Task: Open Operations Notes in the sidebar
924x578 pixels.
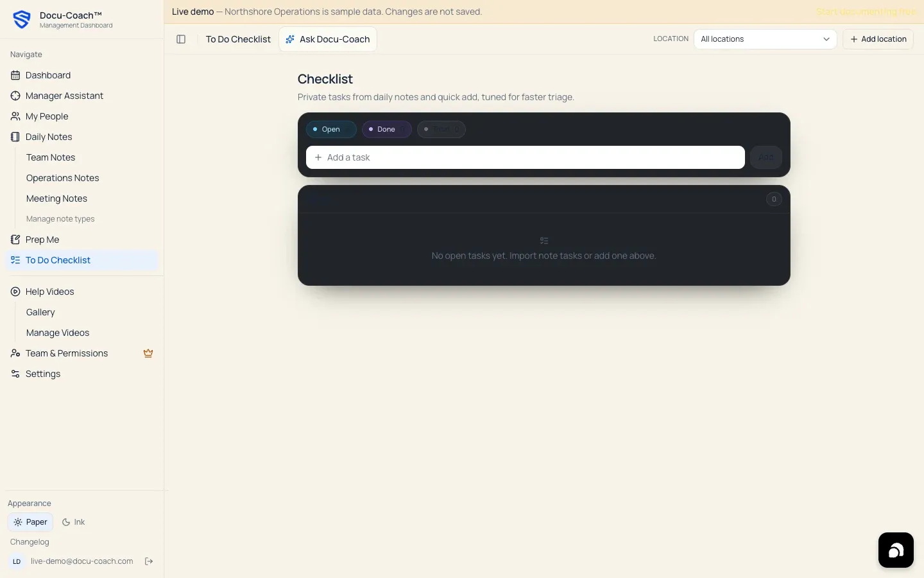Action: point(63,178)
